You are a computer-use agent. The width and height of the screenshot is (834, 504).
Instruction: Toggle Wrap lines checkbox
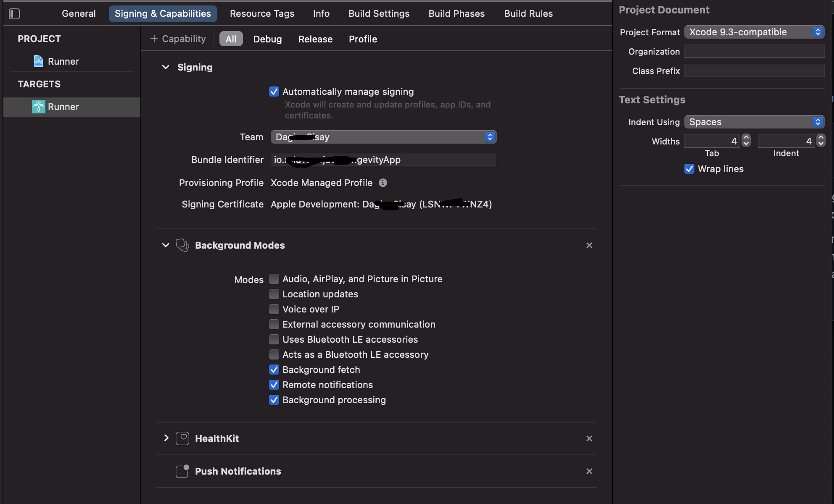(x=689, y=169)
